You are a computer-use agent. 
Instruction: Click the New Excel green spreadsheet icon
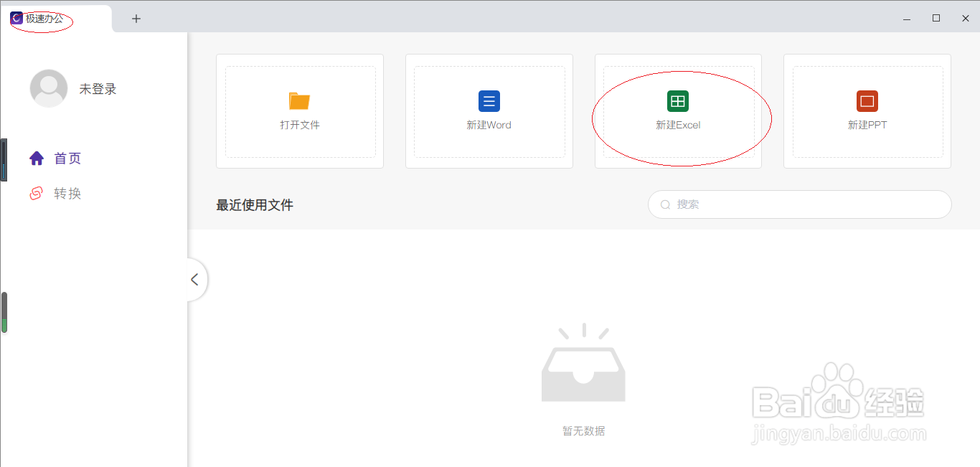coord(679,101)
